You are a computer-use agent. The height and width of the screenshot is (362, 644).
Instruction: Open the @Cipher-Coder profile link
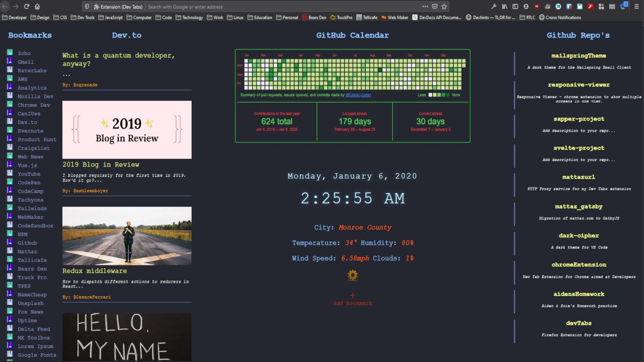pyautogui.click(x=358, y=95)
